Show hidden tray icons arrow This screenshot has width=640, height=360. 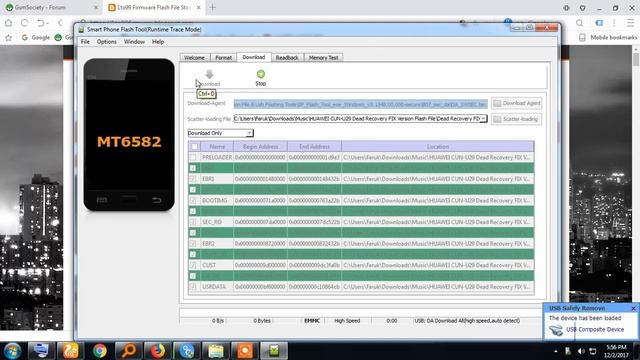click(x=556, y=351)
